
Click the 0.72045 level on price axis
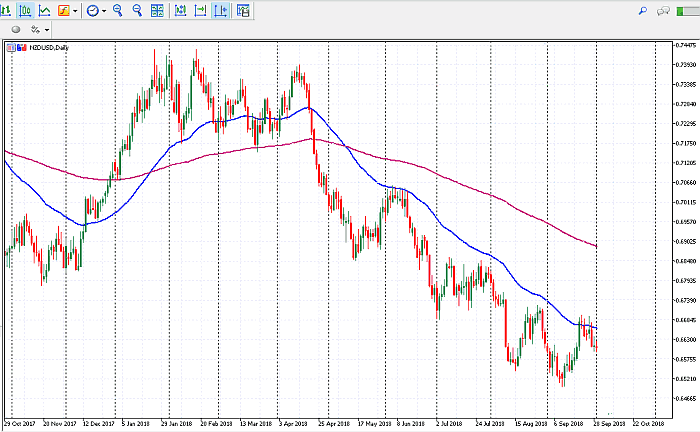(679, 104)
